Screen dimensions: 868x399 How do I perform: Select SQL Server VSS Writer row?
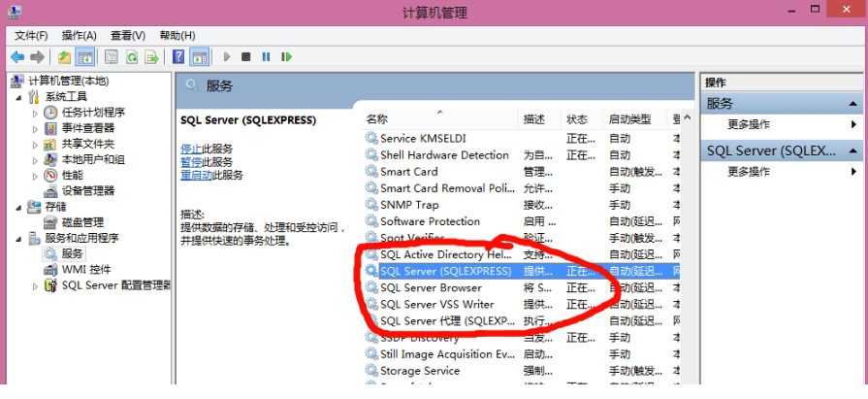tap(522, 304)
